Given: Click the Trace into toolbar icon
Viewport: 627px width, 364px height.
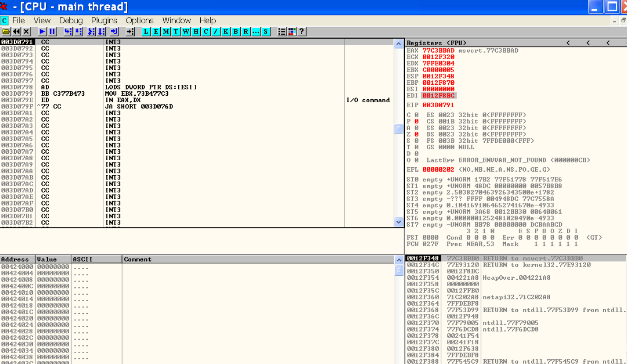Looking at the screenshot, I should click(91, 32).
